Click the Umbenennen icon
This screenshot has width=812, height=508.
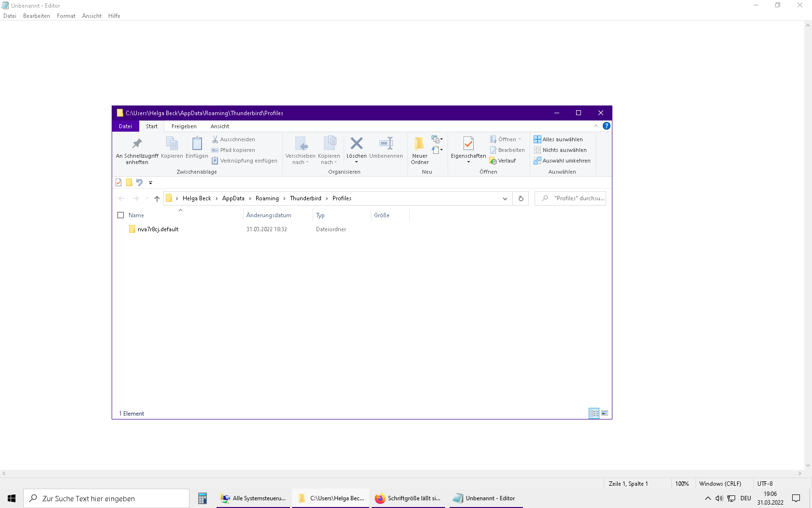[386, 144]
